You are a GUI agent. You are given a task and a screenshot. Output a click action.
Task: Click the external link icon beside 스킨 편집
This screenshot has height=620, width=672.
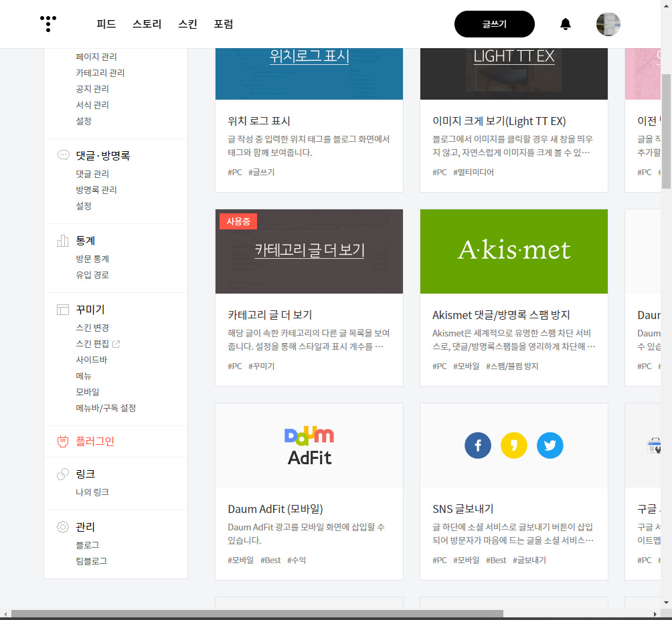coord(116,344)
